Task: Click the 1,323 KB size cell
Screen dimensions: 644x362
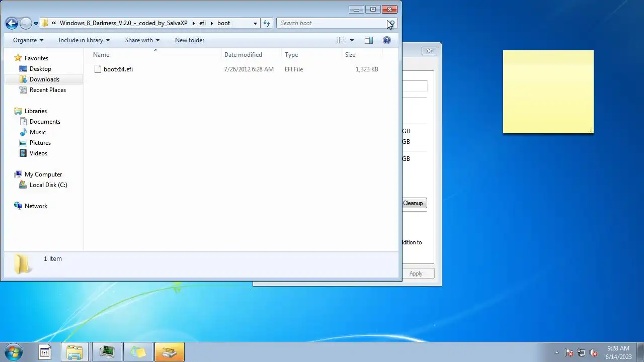Action: 367,69
